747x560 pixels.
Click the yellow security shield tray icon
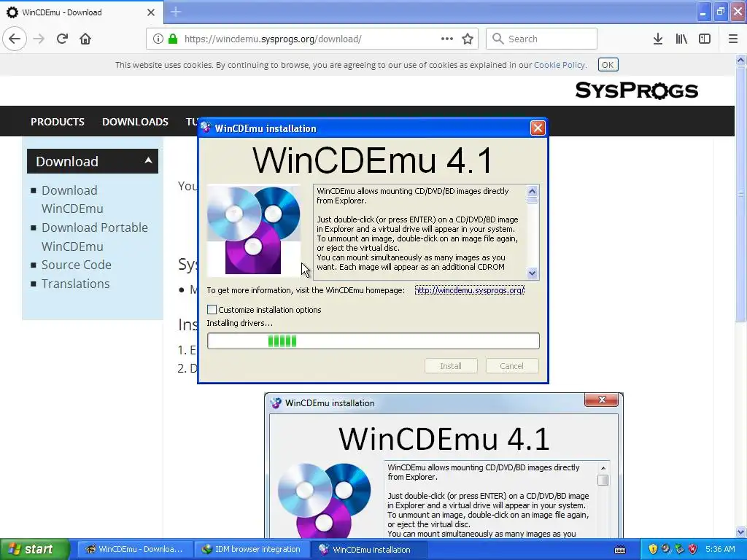653,549
